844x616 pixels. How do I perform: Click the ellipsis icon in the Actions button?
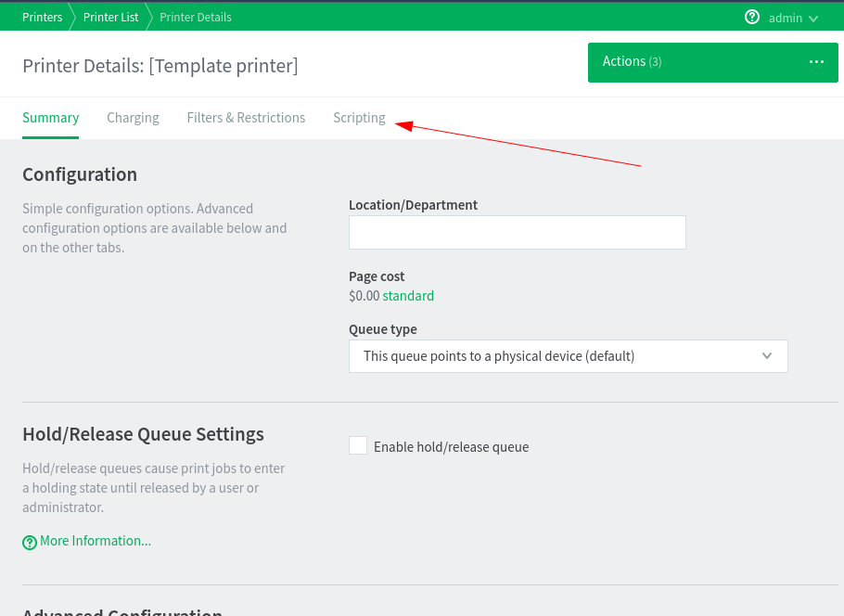[x=816, y=62]
